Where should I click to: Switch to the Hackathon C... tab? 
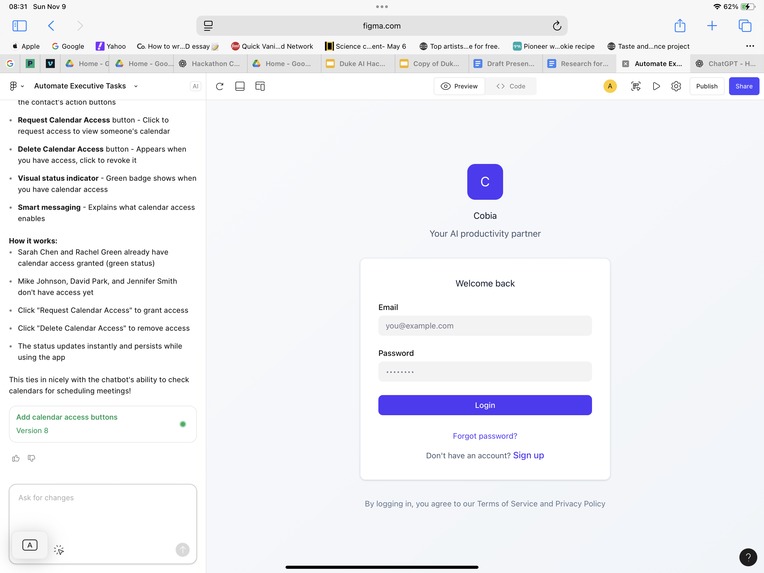(210, 64)
